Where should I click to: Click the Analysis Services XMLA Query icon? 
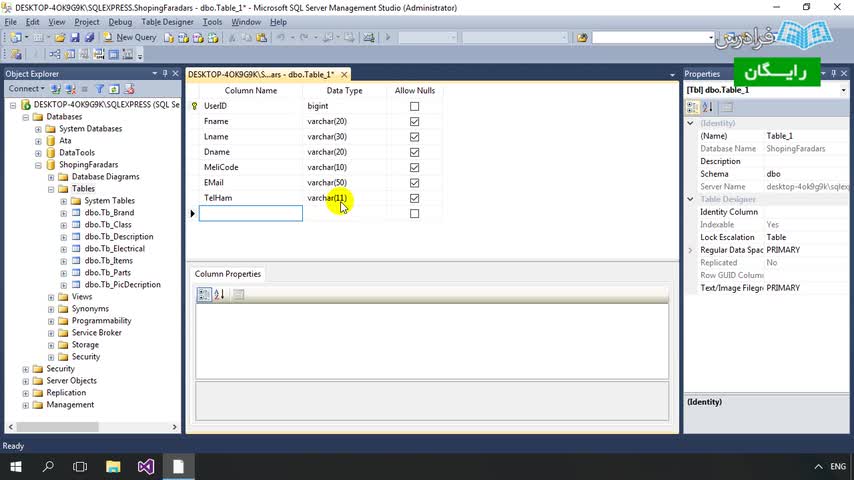tap(213, 38)
